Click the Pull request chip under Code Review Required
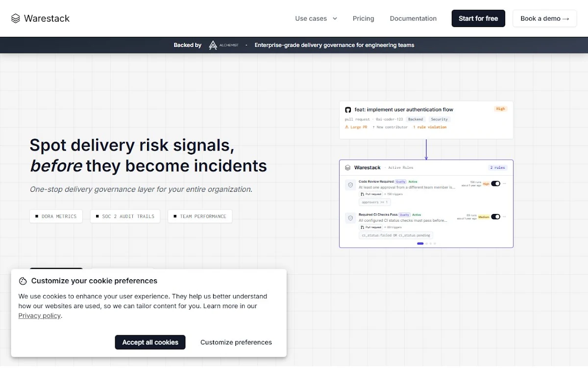Viewport: 588px width, 368px height. point(370,194)
